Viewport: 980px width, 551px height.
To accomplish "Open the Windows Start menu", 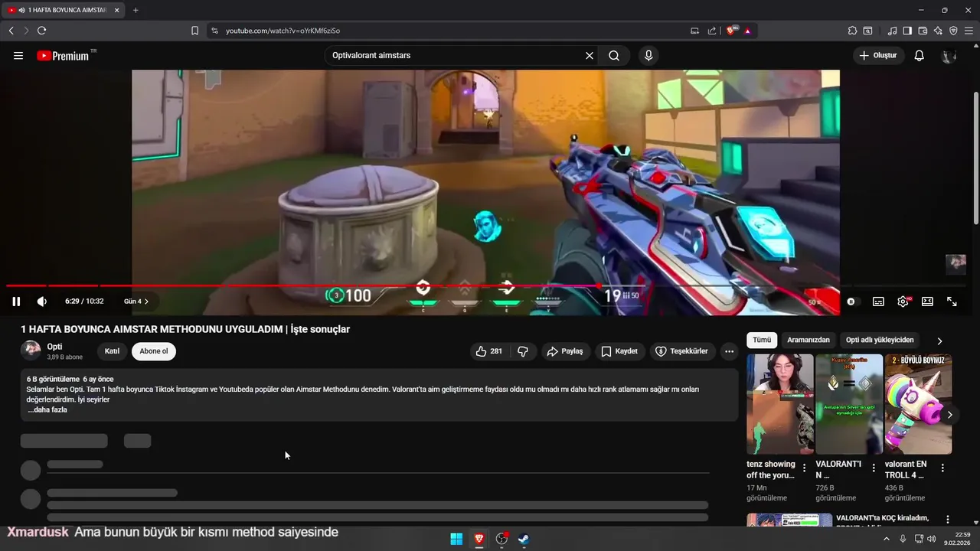I will 456,539.
